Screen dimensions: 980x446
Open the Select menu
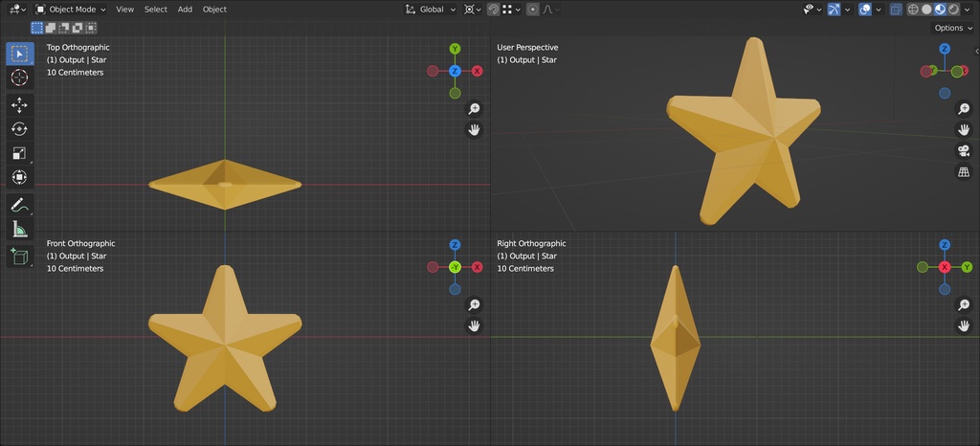[x=156, y=10]
